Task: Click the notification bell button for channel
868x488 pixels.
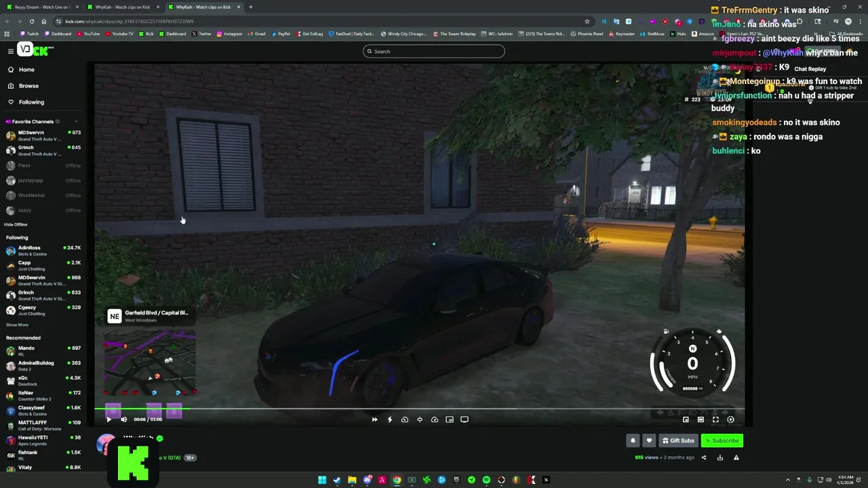Action: [x=633, y=441]
